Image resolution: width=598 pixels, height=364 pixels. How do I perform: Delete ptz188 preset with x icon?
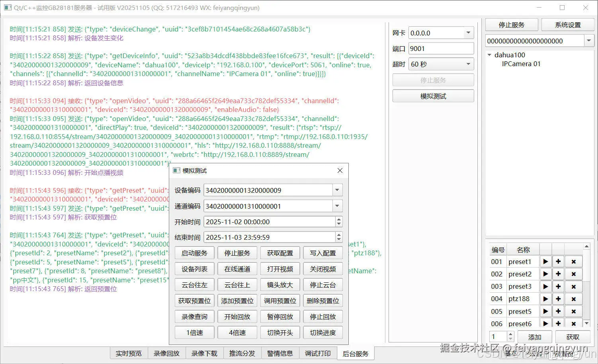[x=574, y=299]
